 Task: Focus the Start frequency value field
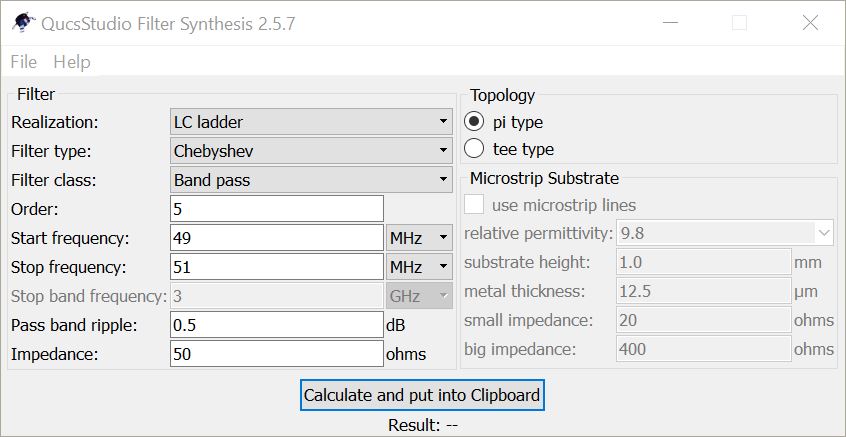pyautogui.click(x=277, y=238)
